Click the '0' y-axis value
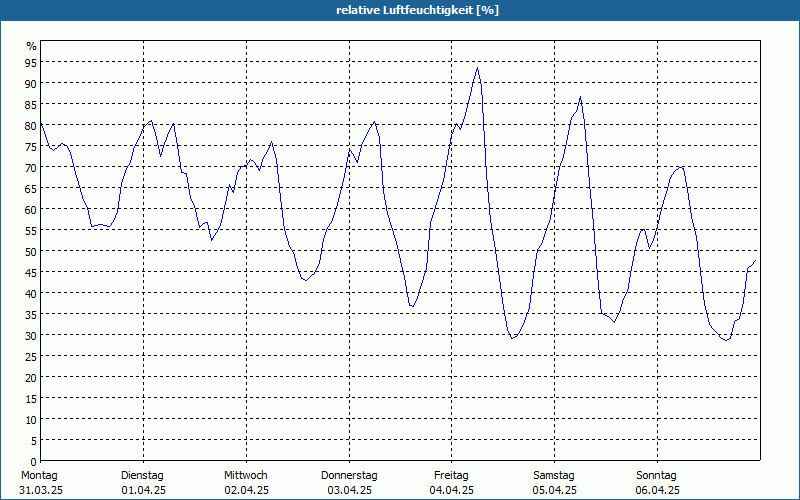This screenshot has height=500, width=800. [34, 462]
